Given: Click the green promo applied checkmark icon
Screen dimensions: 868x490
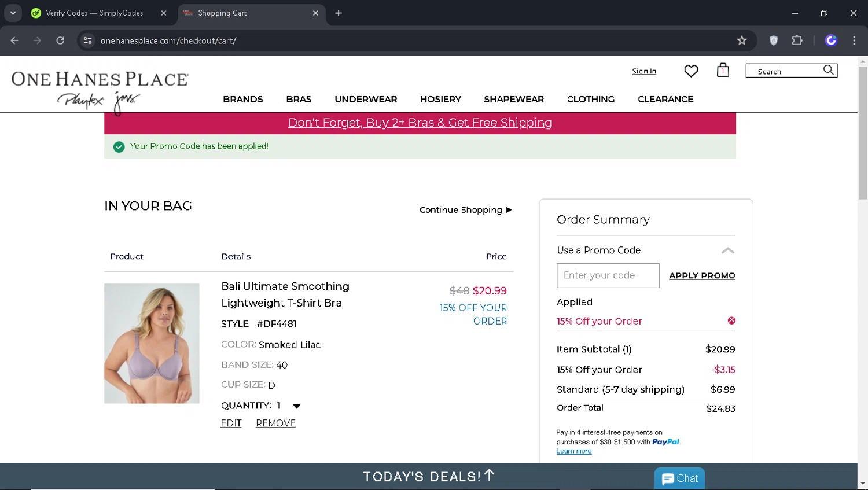Looking at the screenshot, I should [119, 147].
